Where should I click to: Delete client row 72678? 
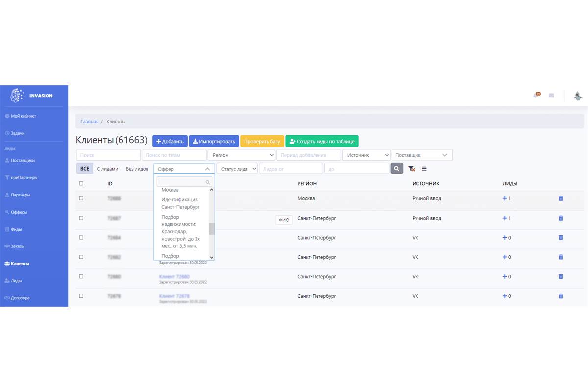coord(561,296)
